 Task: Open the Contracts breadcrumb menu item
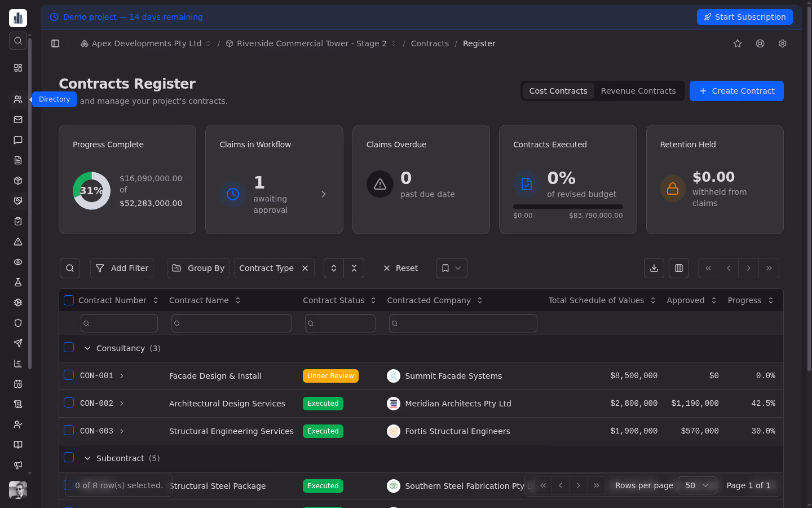(x=430, y=43)
